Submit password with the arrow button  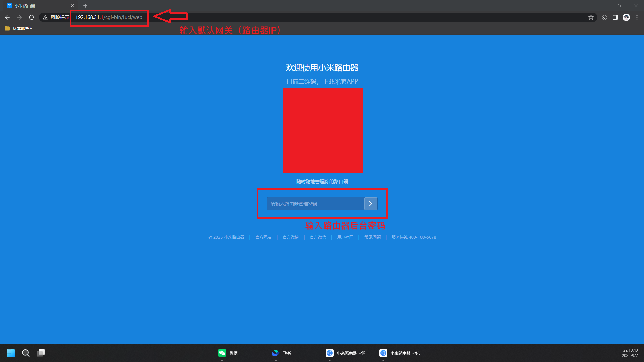pyautogui.click(x=370, y=204)
